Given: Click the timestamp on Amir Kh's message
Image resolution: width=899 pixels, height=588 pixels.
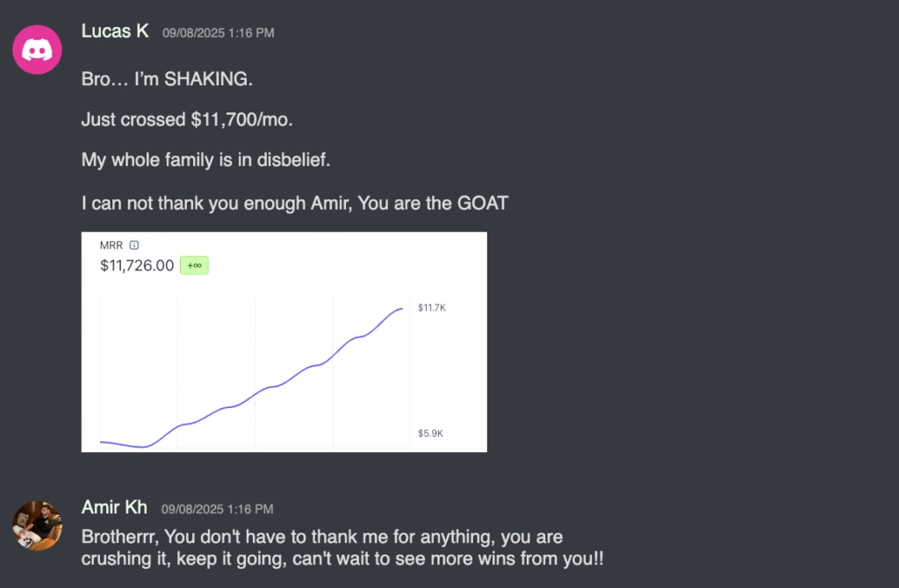Looking at the screenshot, I should point(217,509).
